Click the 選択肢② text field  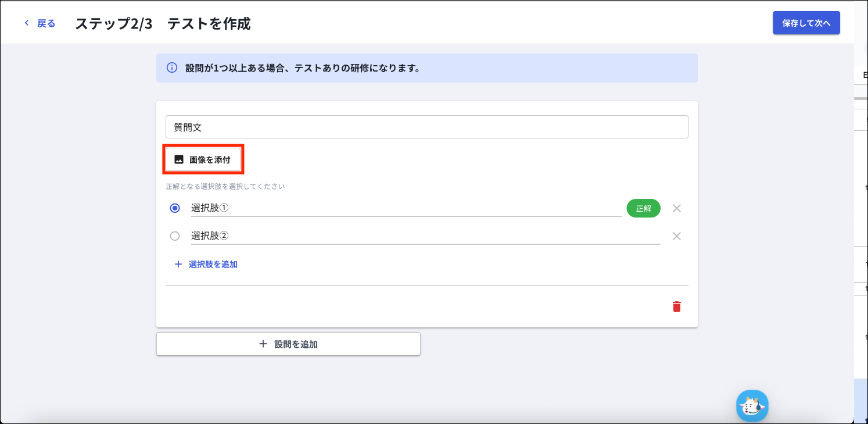(x=425, y=236)
